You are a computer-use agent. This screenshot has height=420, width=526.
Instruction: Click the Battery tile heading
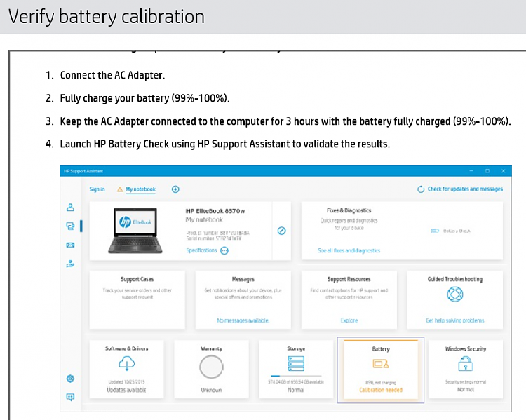point(381,349)
